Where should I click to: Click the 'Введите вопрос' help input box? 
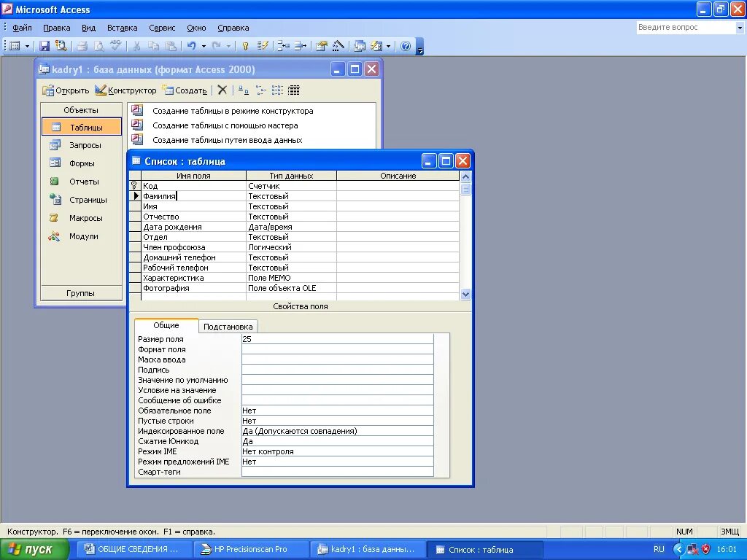point(686,28)
